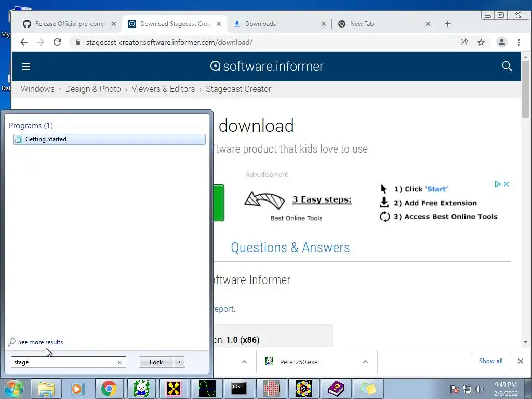Click the volume speaker tray icon

[480, 389]
